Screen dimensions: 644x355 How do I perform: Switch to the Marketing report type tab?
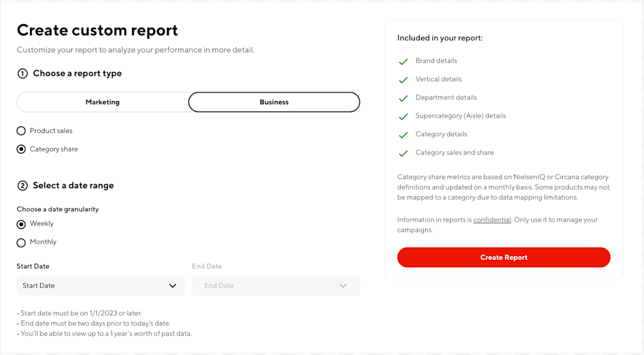[102, 102]
